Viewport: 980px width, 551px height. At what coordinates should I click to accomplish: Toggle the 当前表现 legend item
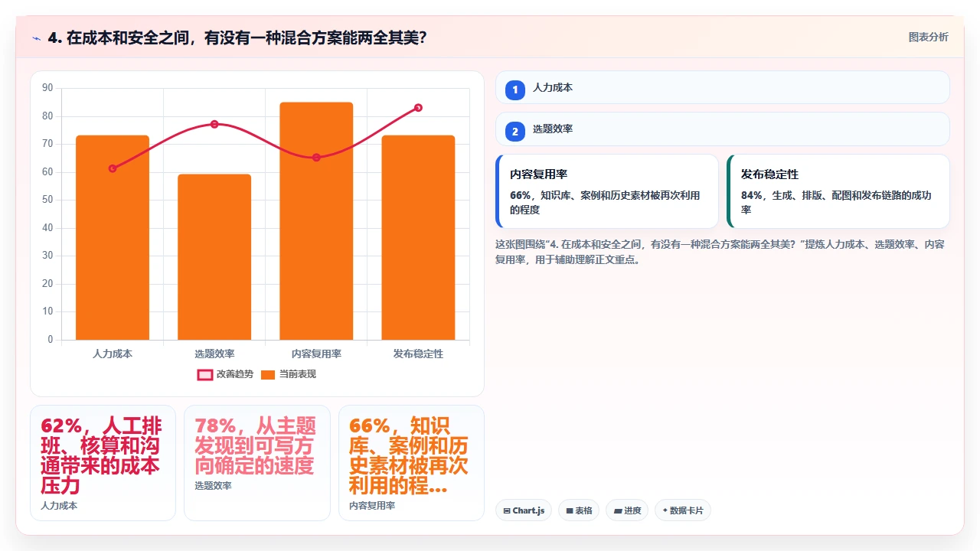pos(288,374)
